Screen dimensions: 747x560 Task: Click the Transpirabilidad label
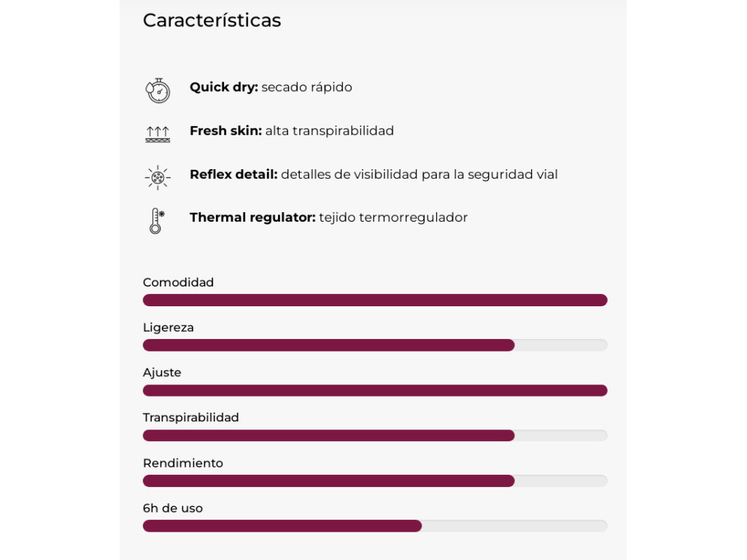point(190,418)
